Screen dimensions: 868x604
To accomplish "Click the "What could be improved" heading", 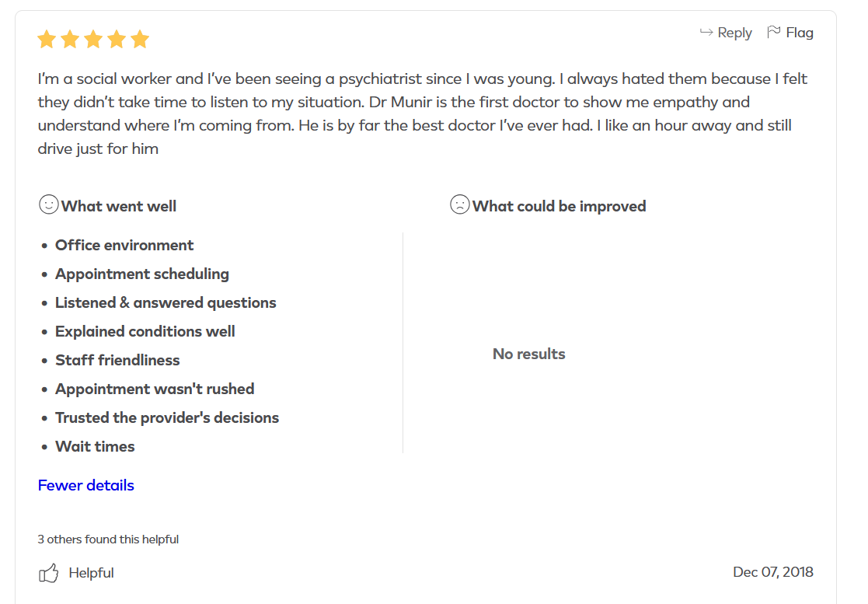I will pos(559,206).
